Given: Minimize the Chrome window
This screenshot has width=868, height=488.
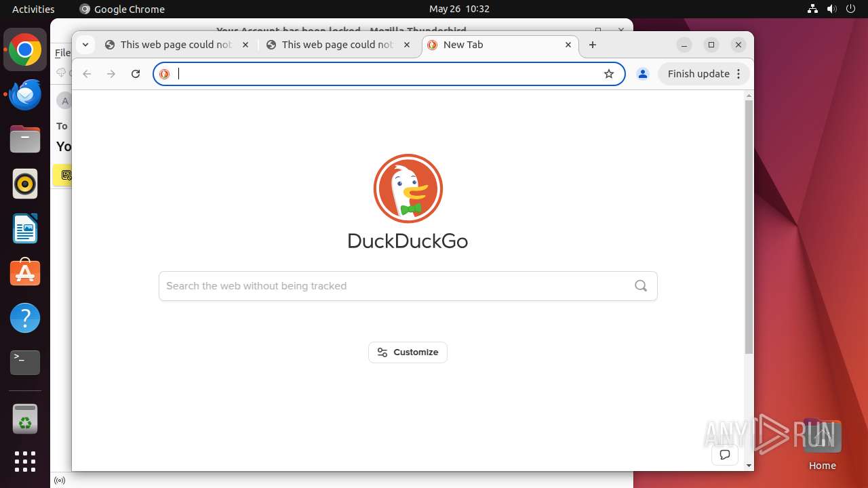Looking at the screenshot, I should pos(684,45).
